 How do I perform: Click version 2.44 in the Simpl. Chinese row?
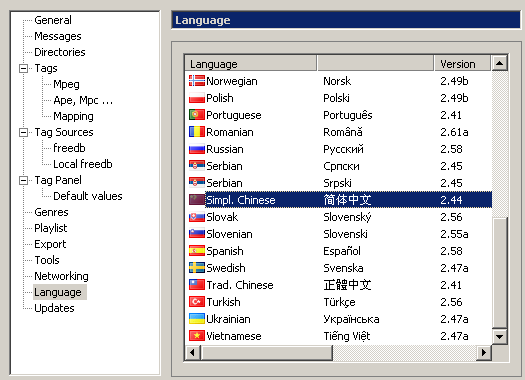tap(451, 200)
